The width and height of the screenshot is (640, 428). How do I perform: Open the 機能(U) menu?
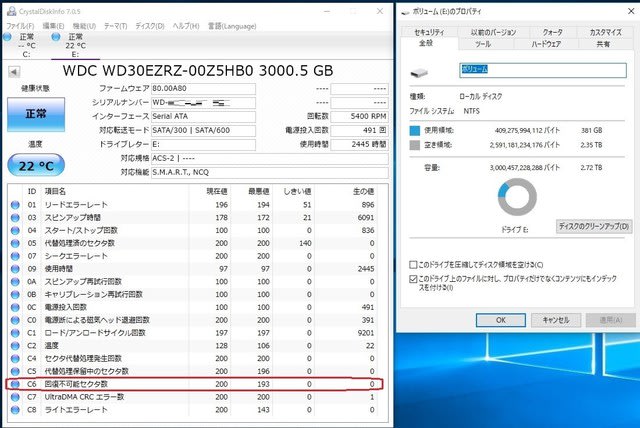(84, 26)
